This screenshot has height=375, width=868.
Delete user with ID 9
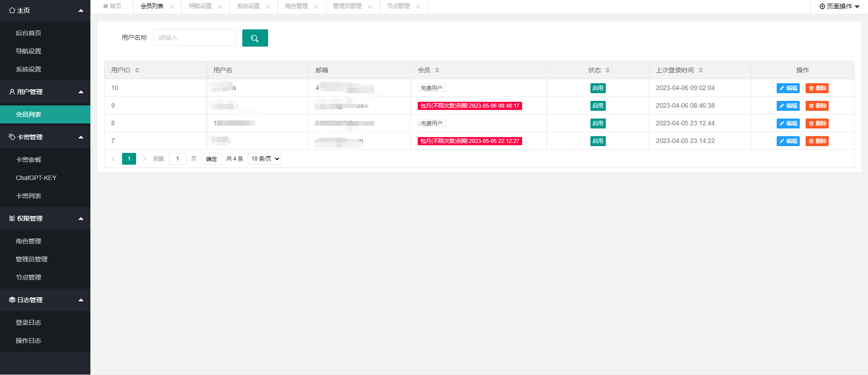point(817,106)
